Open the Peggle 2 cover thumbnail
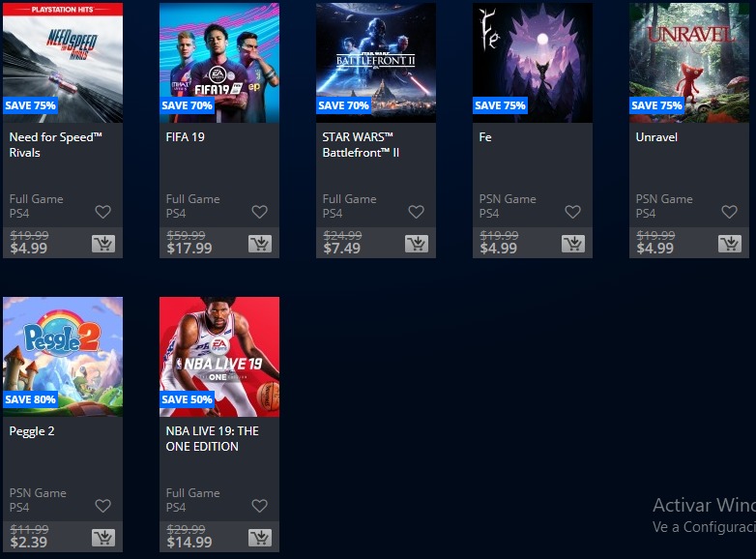Image resolution: width=756 pixels, height=559 pixels. [63, 357]
